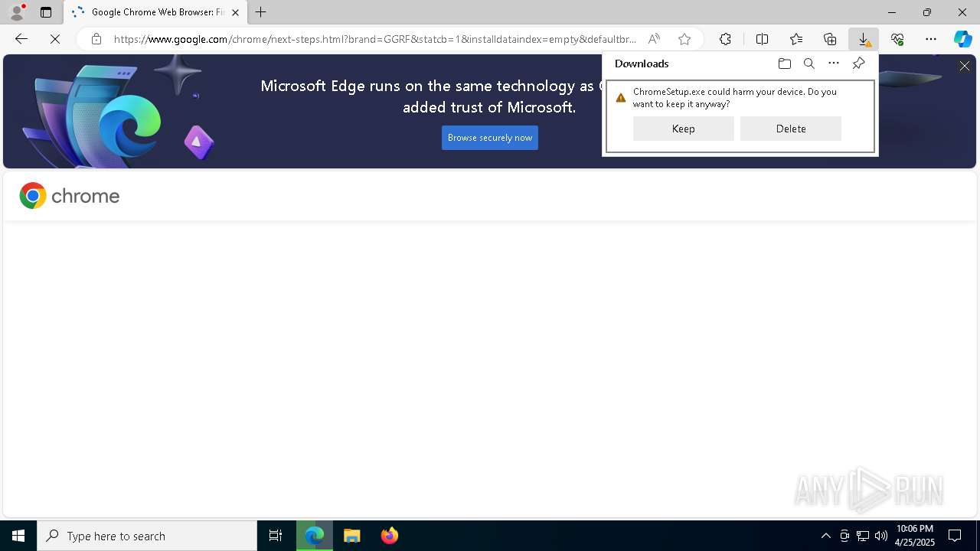Screen dimensions: 980x551
Task: Open the Edge profile icon
Action: (x=17, y=12)
